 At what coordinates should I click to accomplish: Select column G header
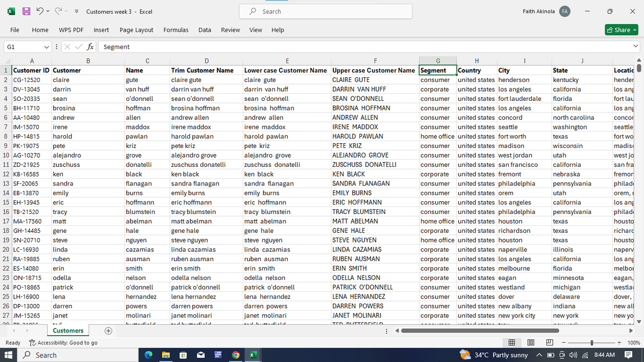click(x=437, y=61)
